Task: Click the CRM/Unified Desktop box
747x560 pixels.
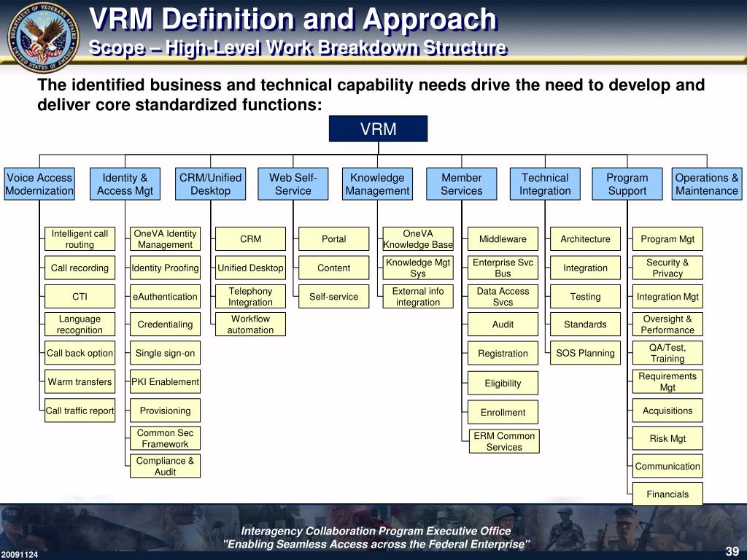Action: (x=209, y=183)
